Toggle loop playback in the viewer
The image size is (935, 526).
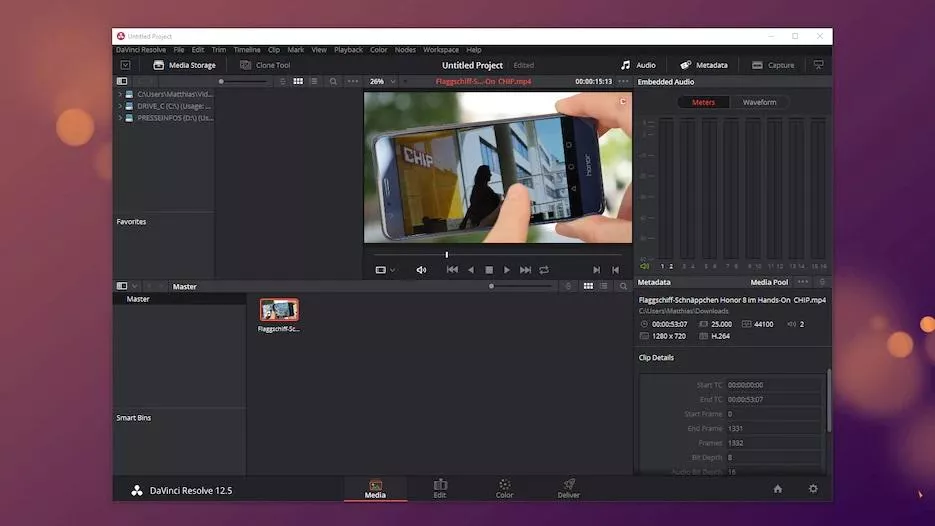point(544,270)
